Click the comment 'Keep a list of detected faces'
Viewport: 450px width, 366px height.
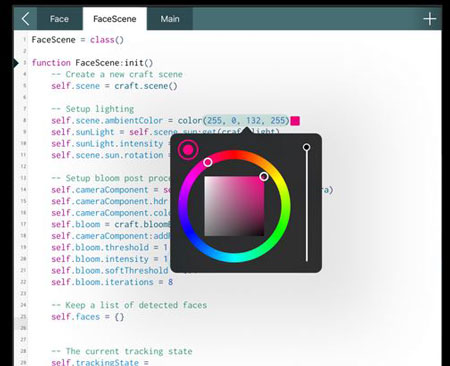129,305
